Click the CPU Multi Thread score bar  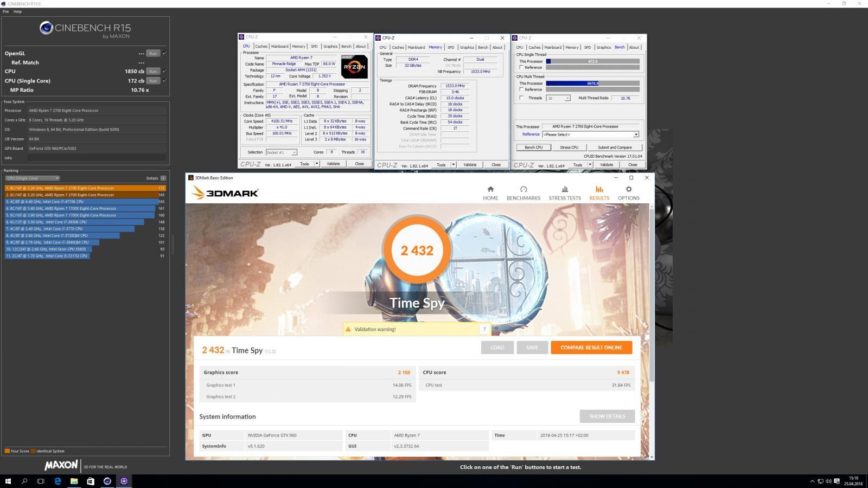[x=592, y=84]
